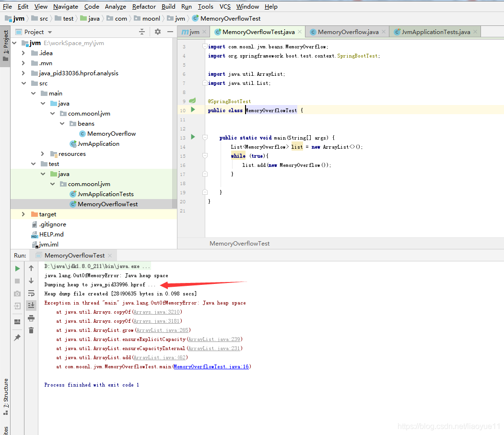Toggle scroll to end of console

[31, 305]
